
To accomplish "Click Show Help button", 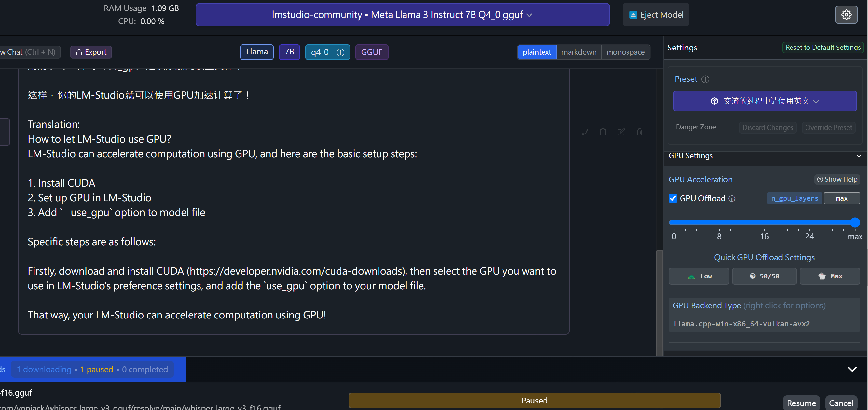I will click(x=837, y=179).
